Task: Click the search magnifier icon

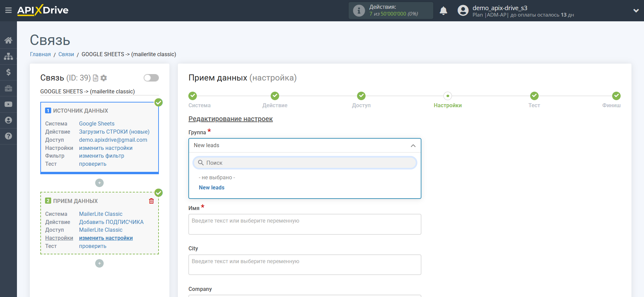Action: click(x=201, y=163)
